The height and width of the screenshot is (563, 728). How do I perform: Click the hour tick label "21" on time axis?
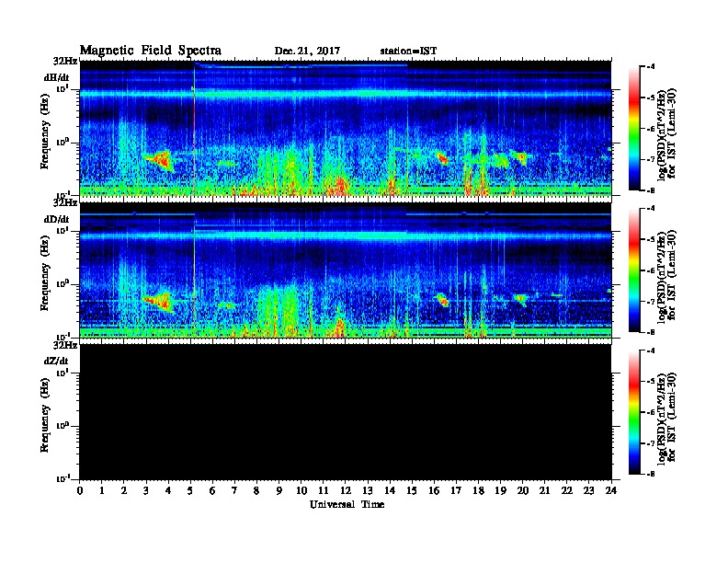pyautogui.click(x=544, y=491)
